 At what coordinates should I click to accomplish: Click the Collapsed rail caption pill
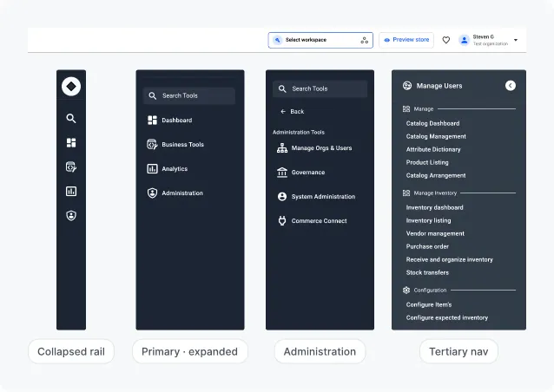(x=71, y=351)
